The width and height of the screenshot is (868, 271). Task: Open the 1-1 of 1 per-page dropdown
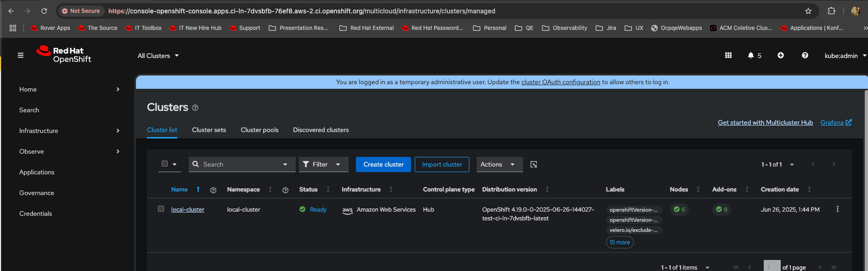tap(778, 164)
